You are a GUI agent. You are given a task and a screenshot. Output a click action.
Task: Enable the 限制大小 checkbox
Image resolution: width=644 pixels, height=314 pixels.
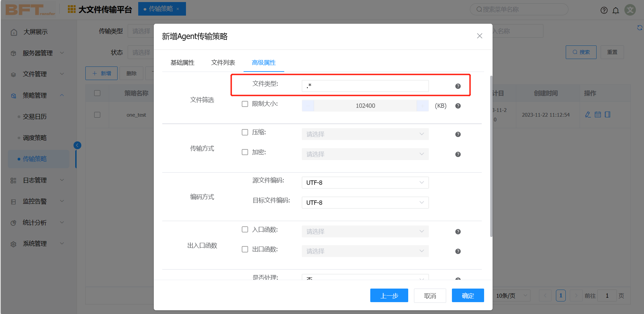point(245,104)
